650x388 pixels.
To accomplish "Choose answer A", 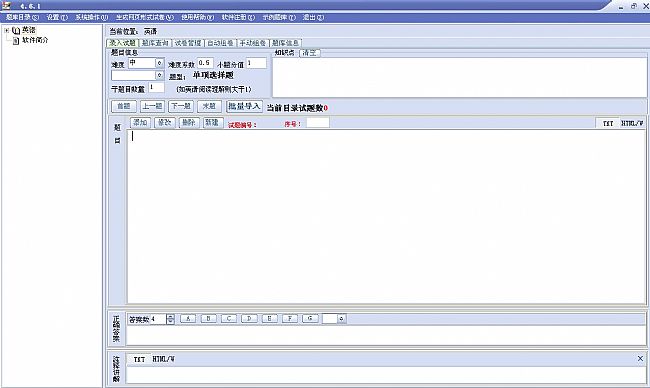I will click(188, 319).
